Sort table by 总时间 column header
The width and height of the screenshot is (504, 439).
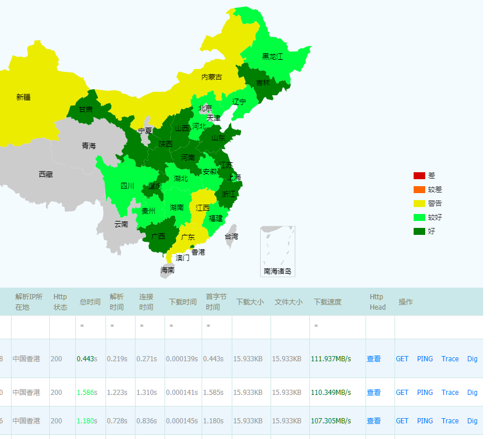coord(90,302)
